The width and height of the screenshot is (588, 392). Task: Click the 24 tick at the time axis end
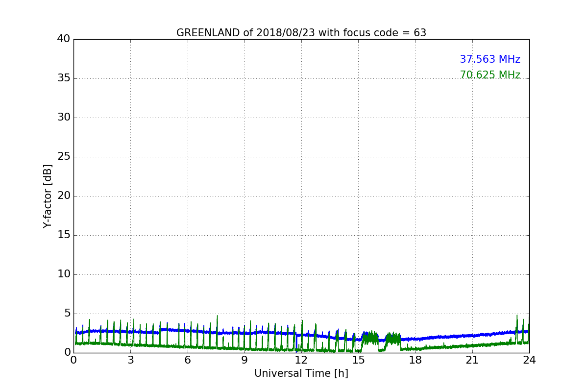click(x=529, y=360)
